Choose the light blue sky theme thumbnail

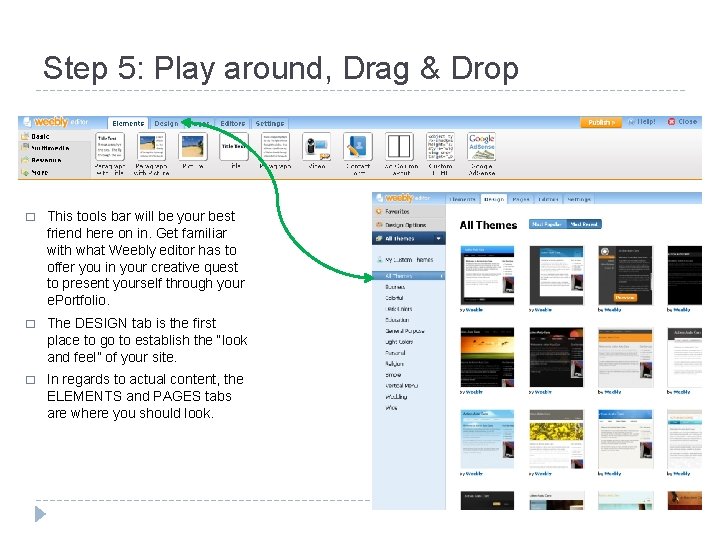click(487, 439)
